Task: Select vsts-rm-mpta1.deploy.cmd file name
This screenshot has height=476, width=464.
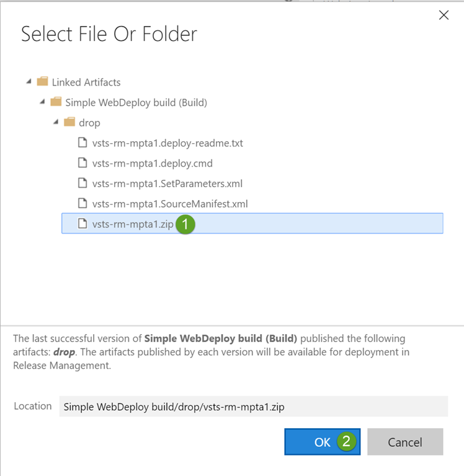Action: tap(153, 164)
